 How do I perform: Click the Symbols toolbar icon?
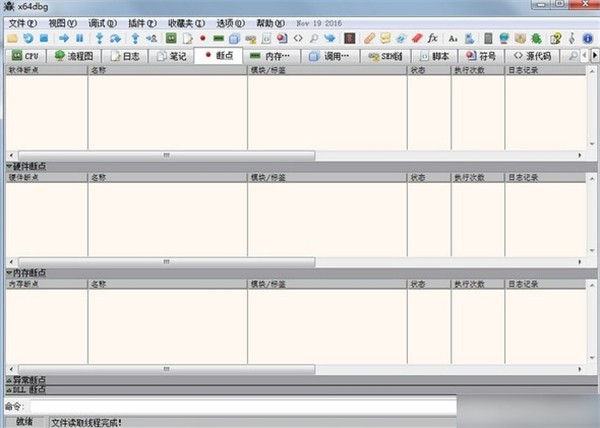click(282, 38)
